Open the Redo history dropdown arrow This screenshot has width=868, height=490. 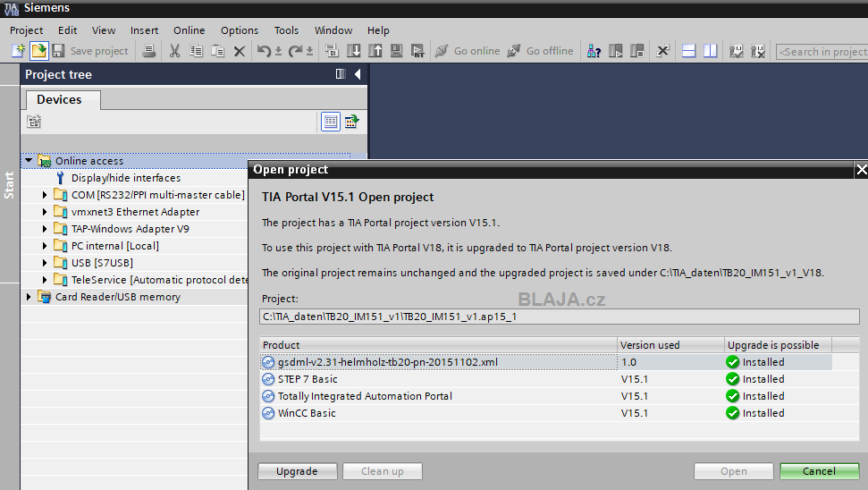(309, 52)
